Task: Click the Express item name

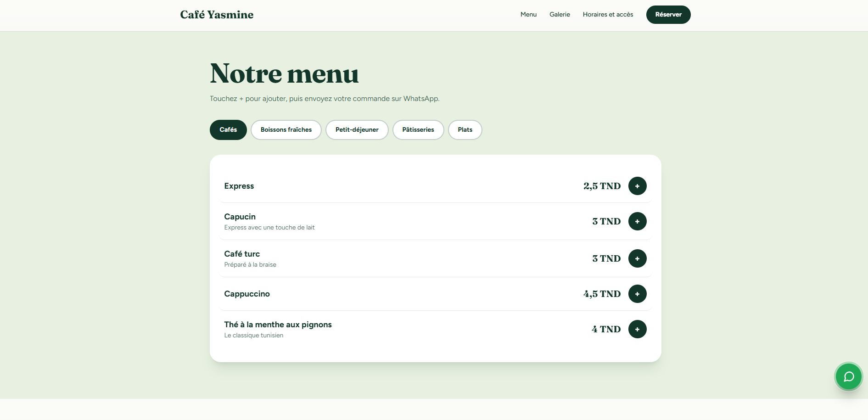Action: click(239, 186)
